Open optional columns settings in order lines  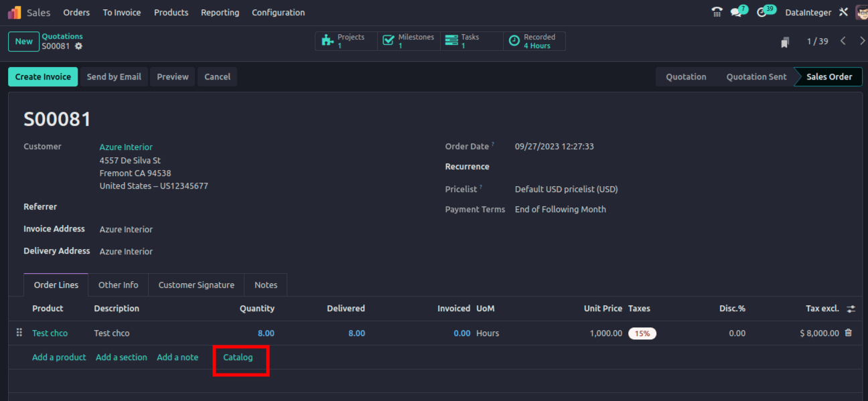coord(851,309)
